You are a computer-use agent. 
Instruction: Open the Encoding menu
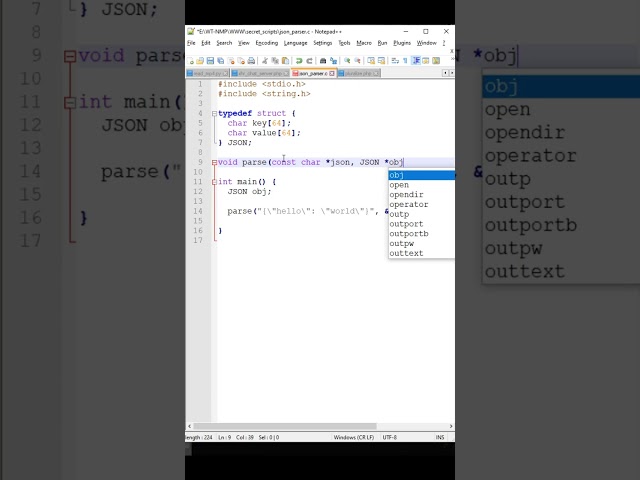click(267, 43)
